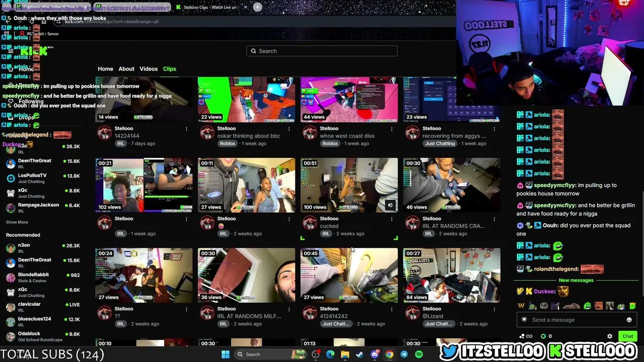Open options for the '412414242' clip
This screenshot has height=362, width=644.
pos(391,310)
